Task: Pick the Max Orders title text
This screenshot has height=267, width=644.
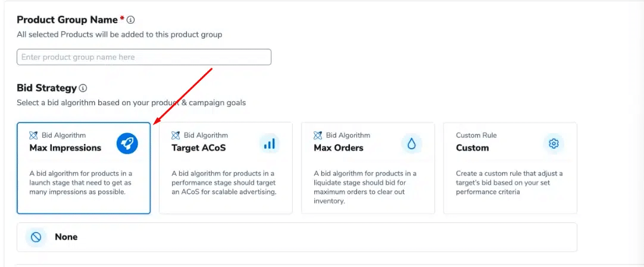Action: (x=338, y=147)
